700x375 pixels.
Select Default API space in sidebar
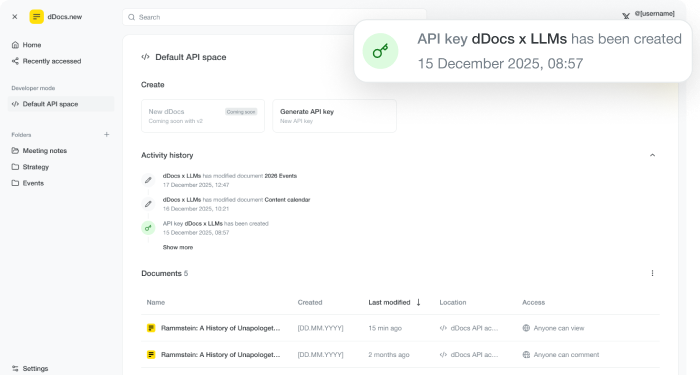pos(61,104)
